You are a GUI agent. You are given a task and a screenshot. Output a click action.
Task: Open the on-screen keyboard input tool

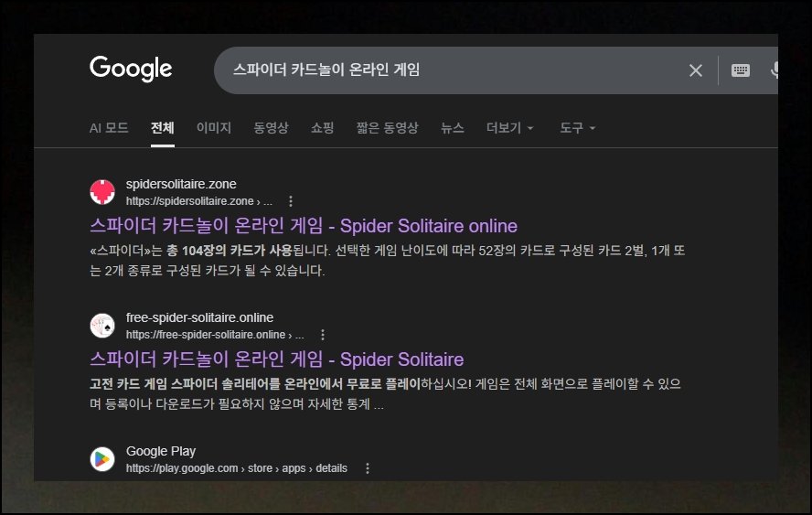tap(740, 70)
